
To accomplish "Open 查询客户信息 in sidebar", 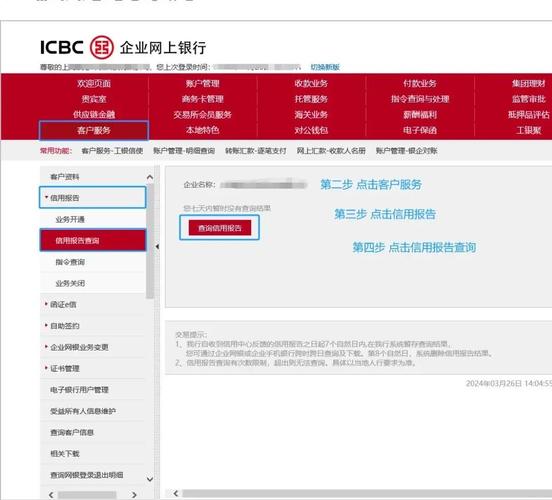I will click(72, 432).
